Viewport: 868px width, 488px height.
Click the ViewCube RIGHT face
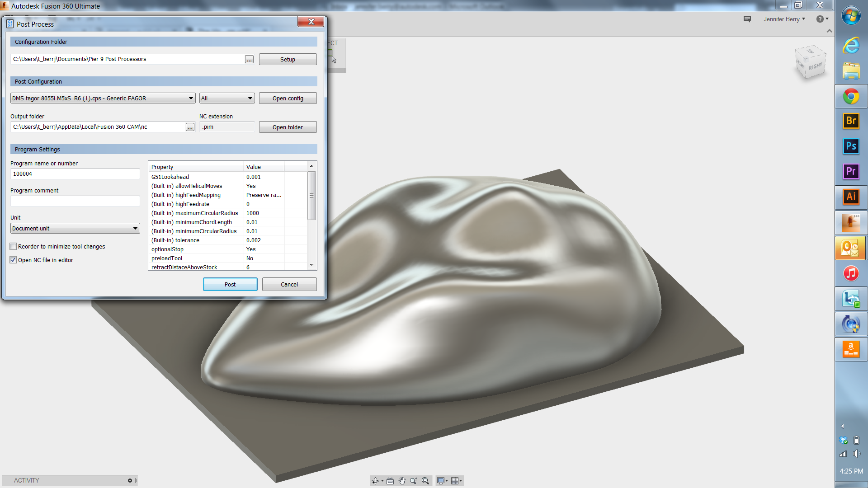point(815,66)
